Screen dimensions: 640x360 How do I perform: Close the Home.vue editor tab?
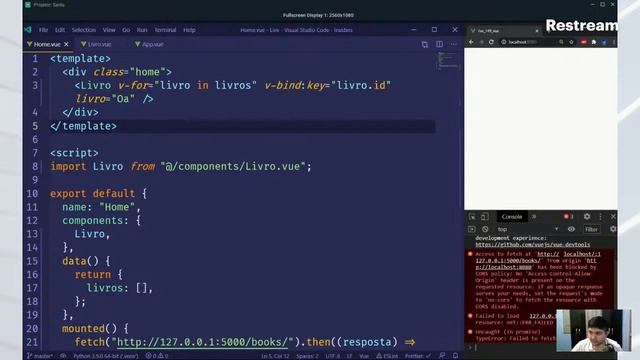click(66, 44)
